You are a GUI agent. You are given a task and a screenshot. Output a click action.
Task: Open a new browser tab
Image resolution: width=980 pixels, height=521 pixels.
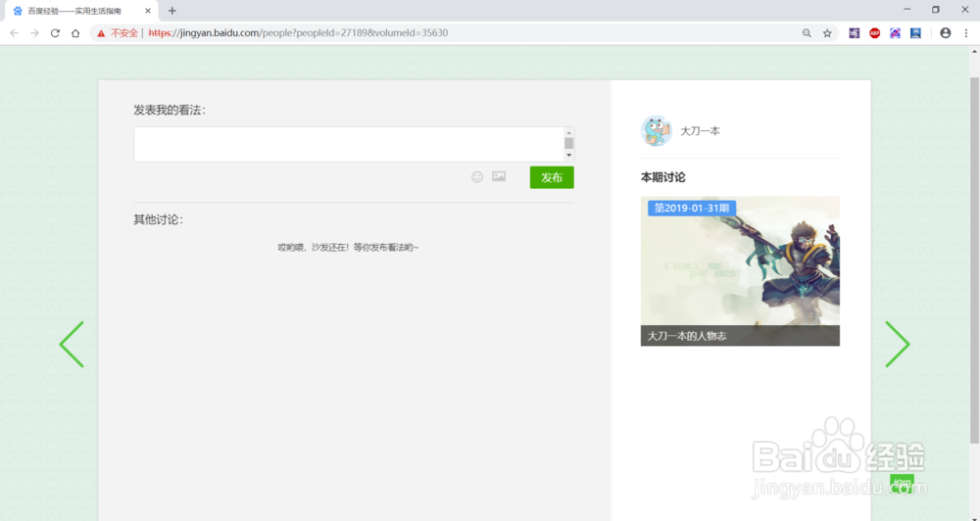click(171, 11)
